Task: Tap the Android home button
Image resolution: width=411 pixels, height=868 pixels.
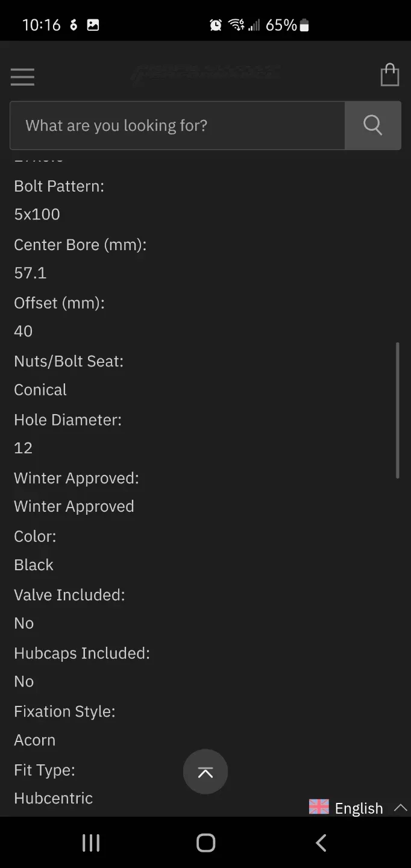Action: (205, 843)
